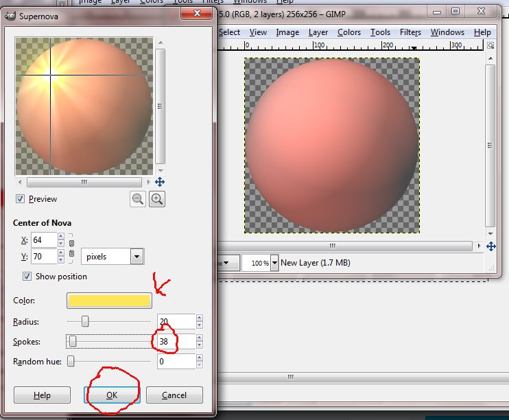
Task: Click the zoom in magnifier in Supernova dialog
Action: pos(157,199)
